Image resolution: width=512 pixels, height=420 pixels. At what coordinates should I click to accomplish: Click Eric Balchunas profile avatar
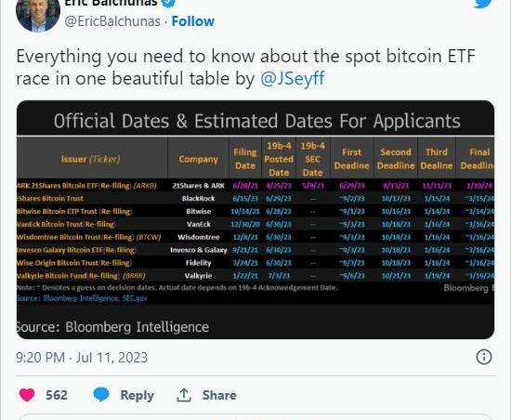38,15
